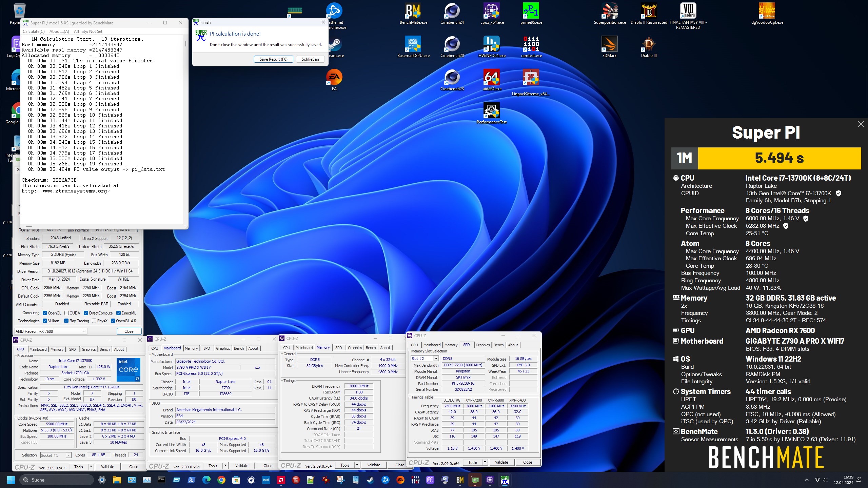Screen dimensions: 868x488
Task: Open Superposition.exe desktop icon
Action: (610, 14)
